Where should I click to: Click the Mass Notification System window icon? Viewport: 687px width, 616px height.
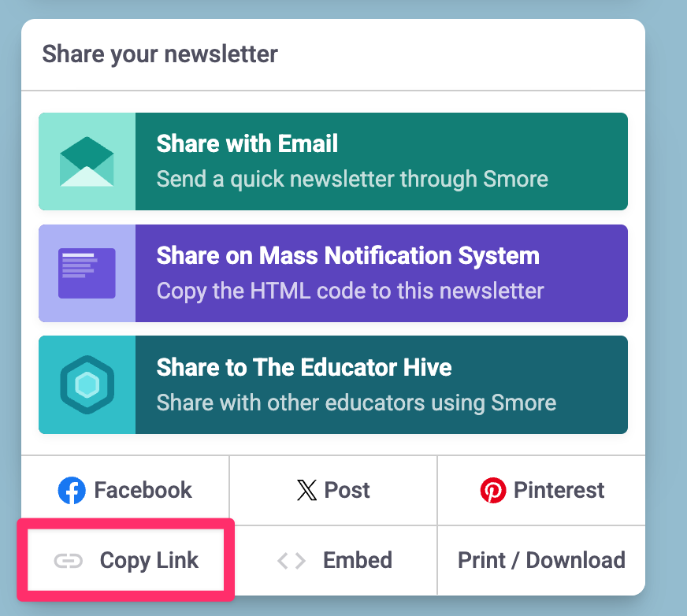click(87, 273)
